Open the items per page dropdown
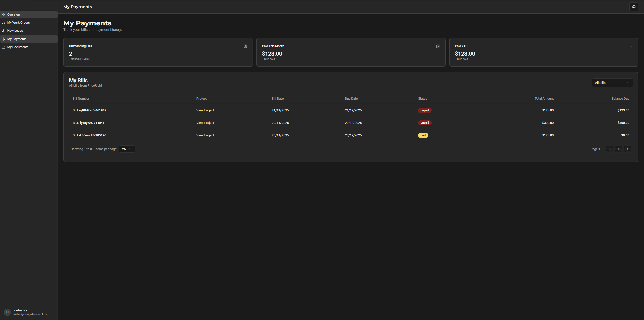This screenshot has height=320, width=644. [x=127, y=149]
